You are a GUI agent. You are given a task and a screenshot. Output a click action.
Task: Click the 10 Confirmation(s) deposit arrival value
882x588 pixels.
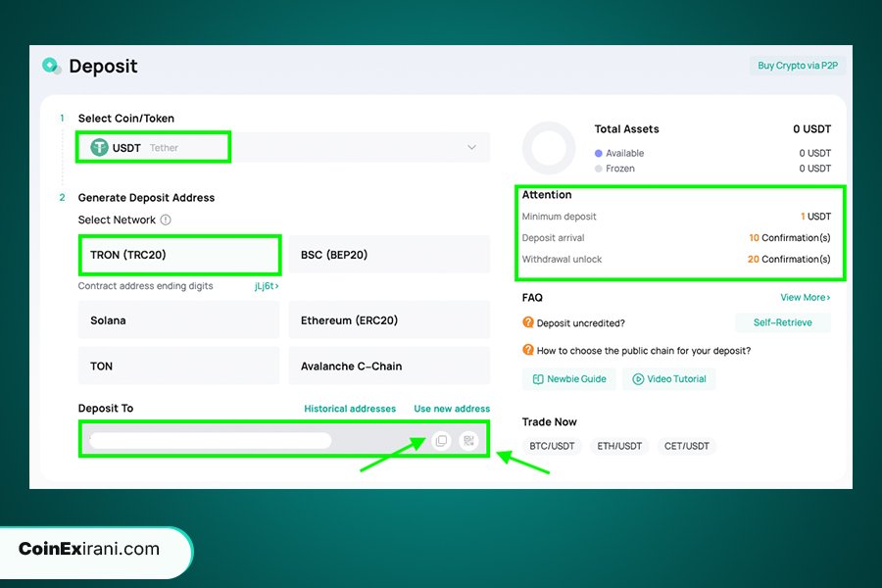click(790, 238)
